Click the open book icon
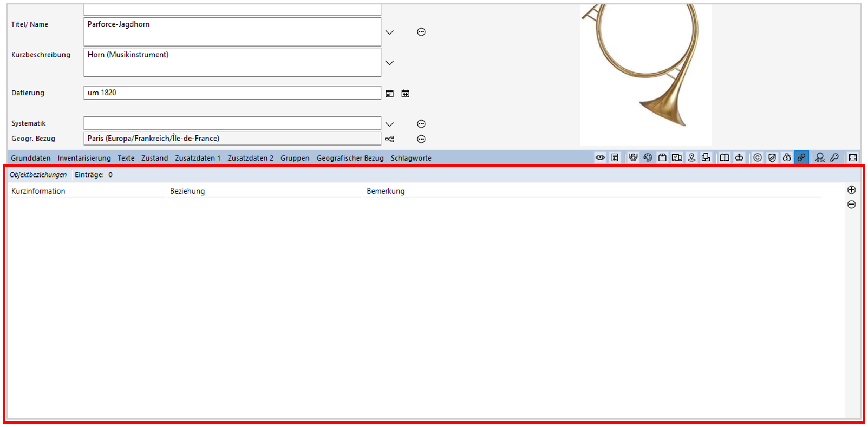This screenshot has height=427, width=868. coord(724,157)
